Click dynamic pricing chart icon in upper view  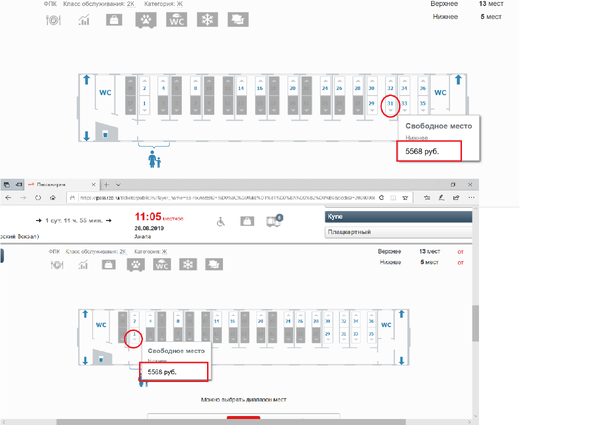click(x=84, y=20)
